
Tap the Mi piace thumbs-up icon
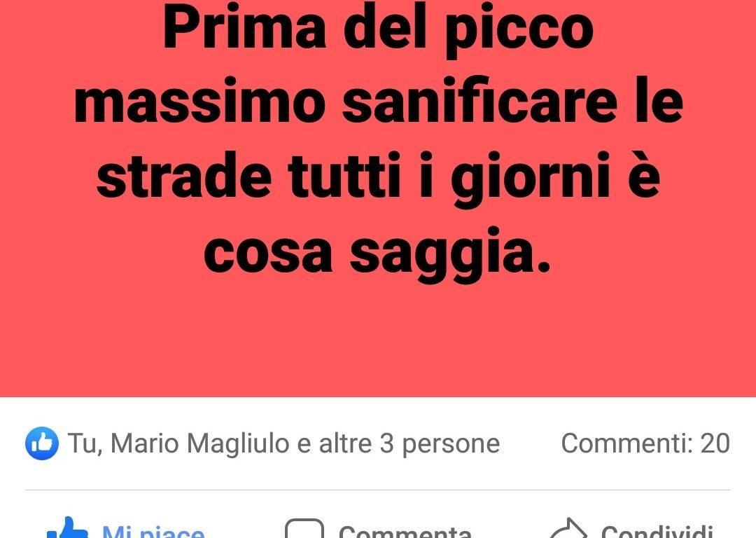point(67,528)
